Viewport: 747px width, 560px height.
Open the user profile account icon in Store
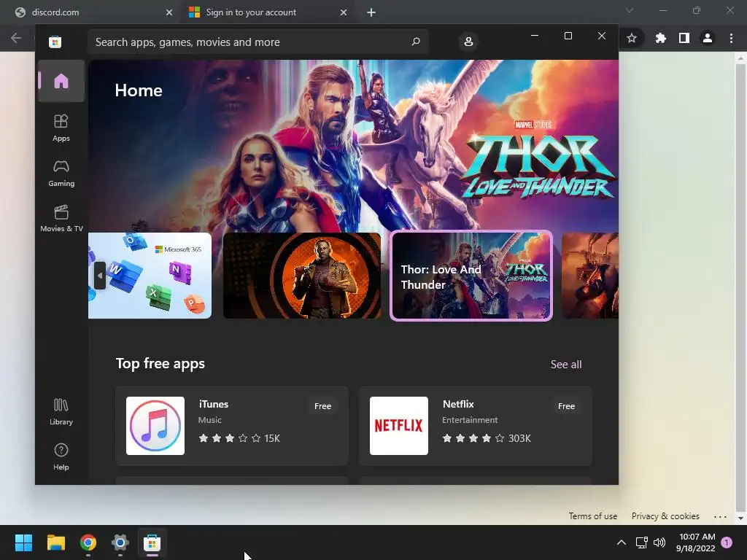pyautogui.click(x=468, y=42)
